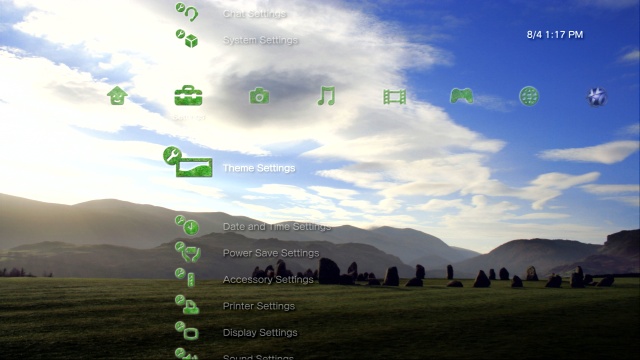
Task: Select the Photo camera category
Action: [259, 96]
